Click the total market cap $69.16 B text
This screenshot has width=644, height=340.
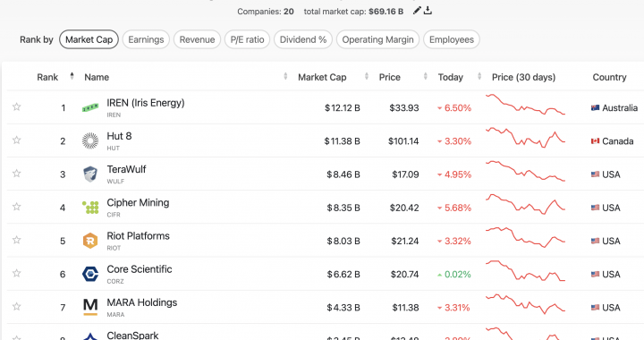pyautogui.click(x=353, y=12)
